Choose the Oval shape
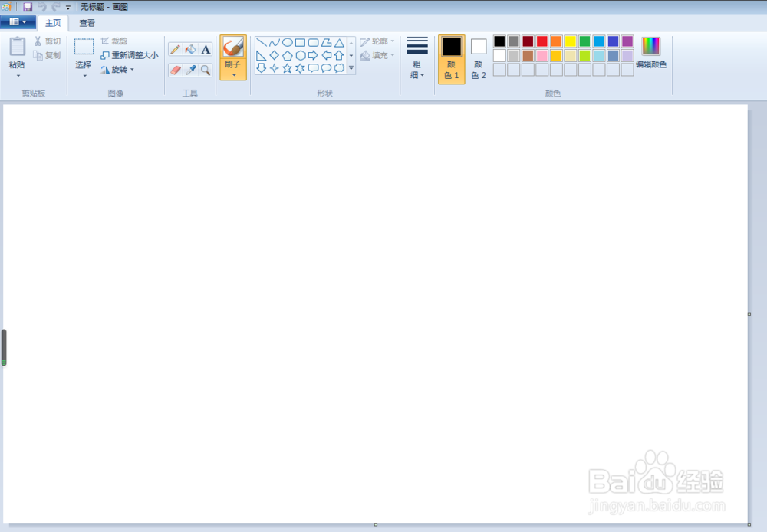The image size is (767, 532). [288, 42]
